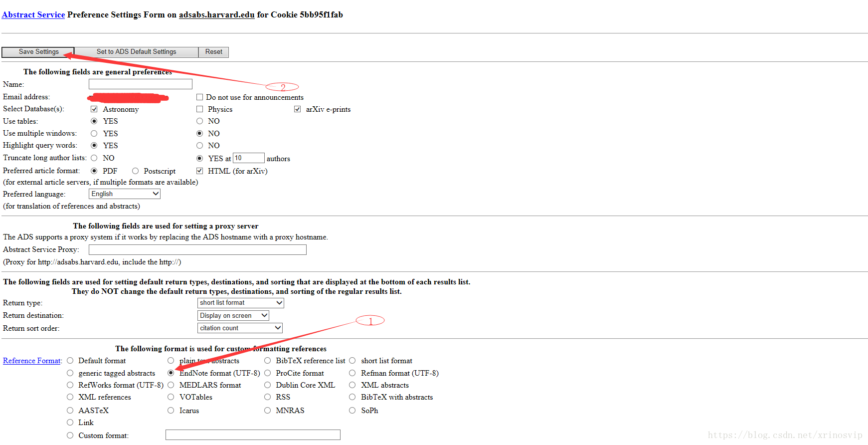This screenshot has height=445, width=868.
Task: Select ProCite format option
Action: coord(267,373)
